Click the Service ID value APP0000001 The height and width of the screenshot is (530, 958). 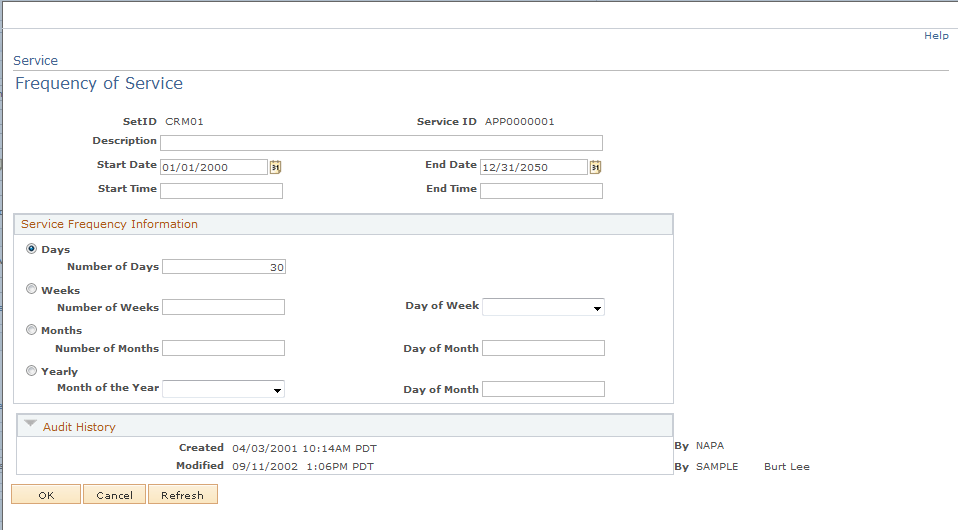(520, 122)
